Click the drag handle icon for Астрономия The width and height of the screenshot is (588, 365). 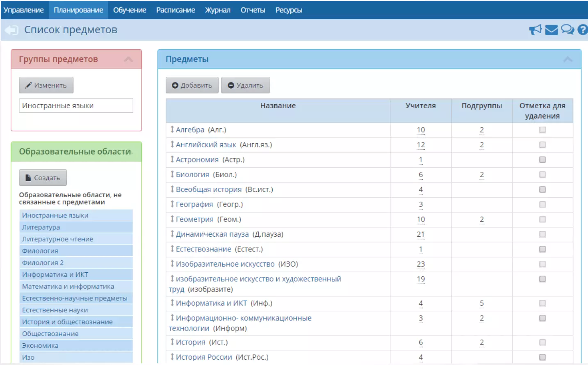tap(172, 159)
